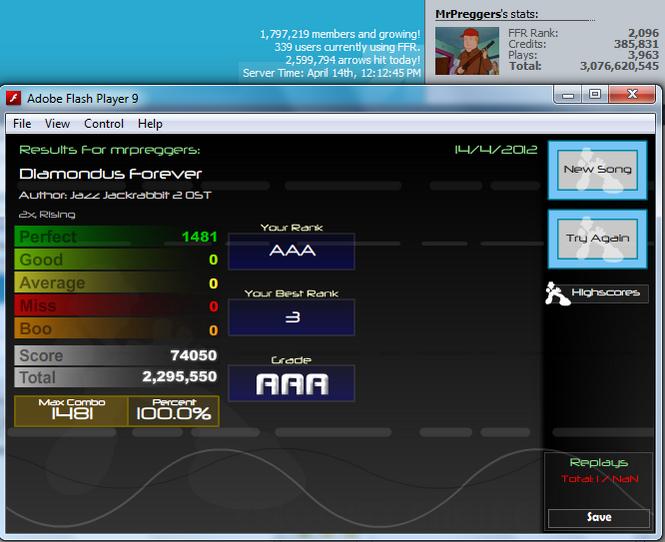This screenshot has width=665, height=542.
Task: Click the New Song button
Action: [597, 170]
